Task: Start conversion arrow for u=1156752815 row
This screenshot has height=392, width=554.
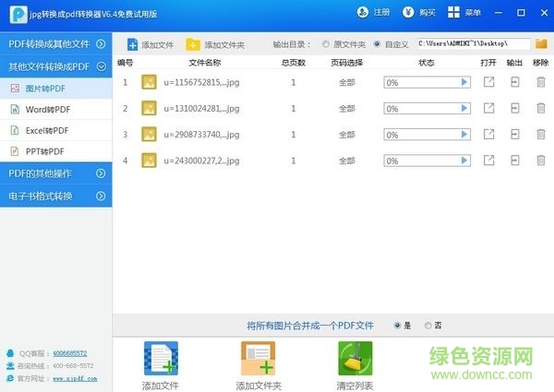Action: (464, 82)
